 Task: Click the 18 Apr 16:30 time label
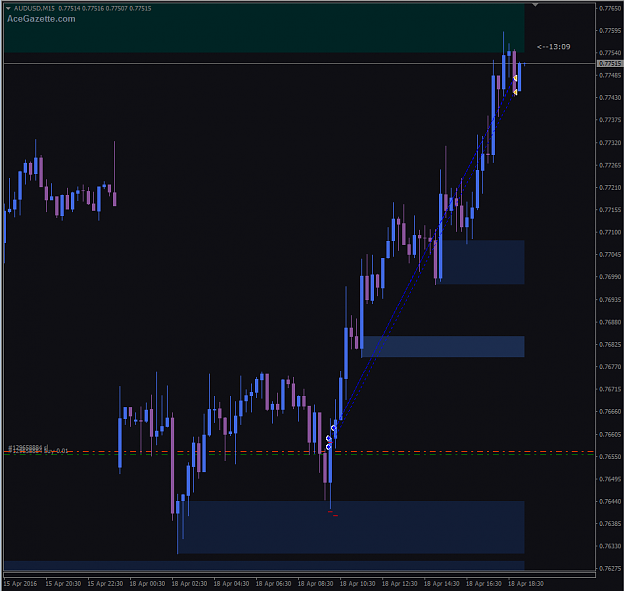[x=483, y=583]
